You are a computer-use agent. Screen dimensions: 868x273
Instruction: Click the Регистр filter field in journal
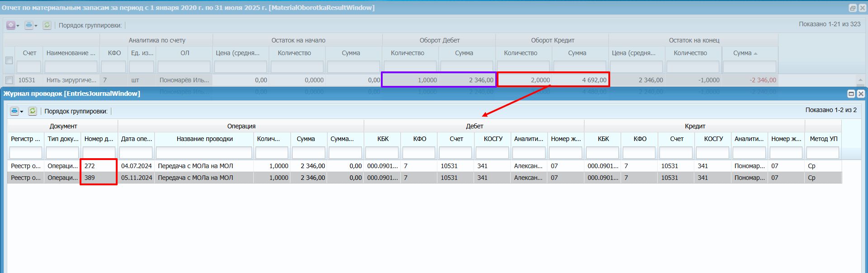pos(26,153)
